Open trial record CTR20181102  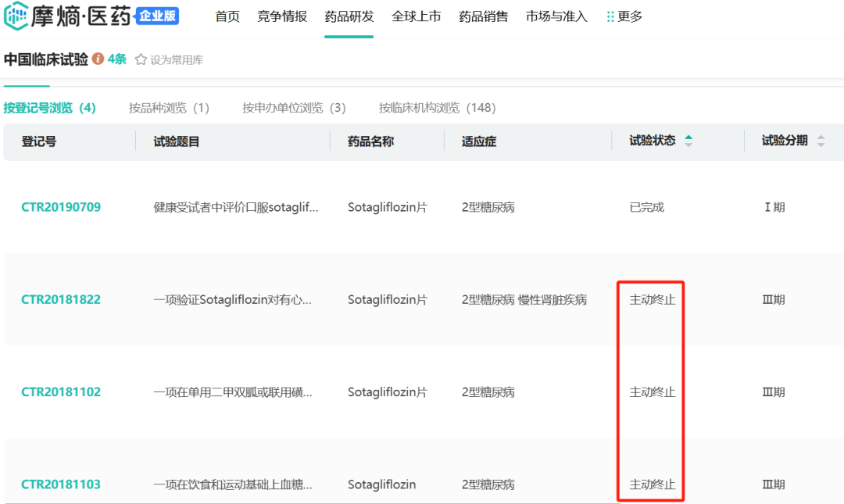(61, 391)
